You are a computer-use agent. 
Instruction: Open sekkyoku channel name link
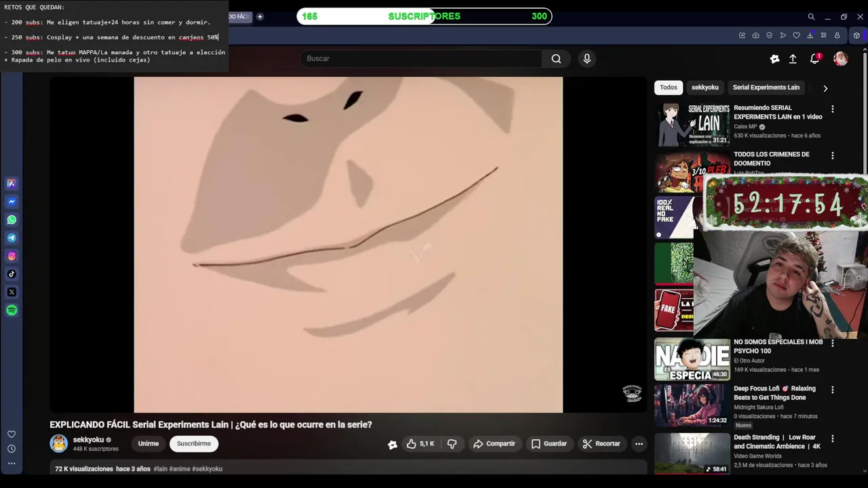tap(88, 440)
